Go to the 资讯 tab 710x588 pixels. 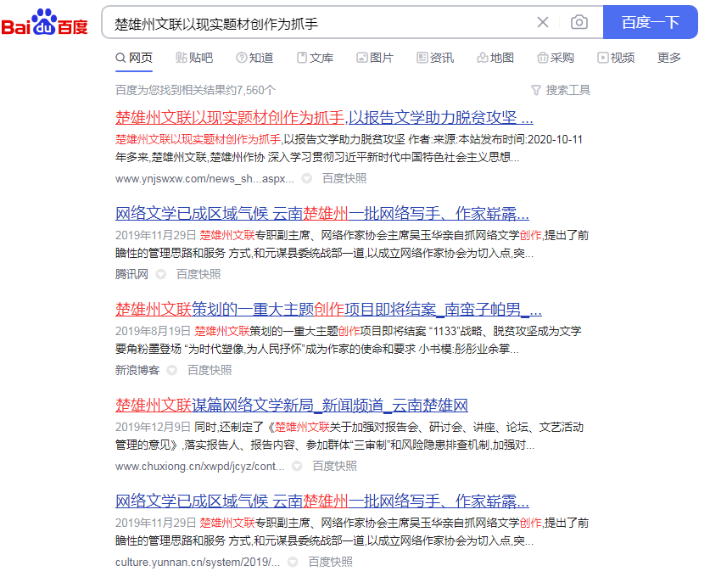(x=435, y=58)
